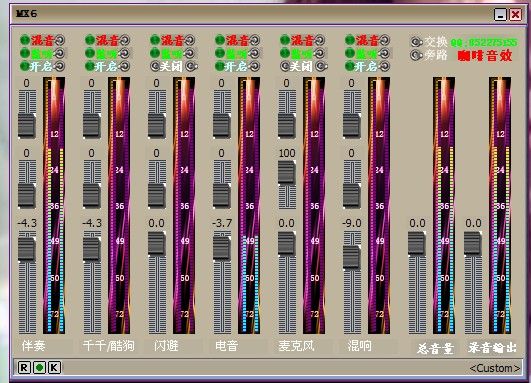This screenshot has width=531, height=383.
Task: Enable the 交换 swap switch
Action: click(416, 42)
